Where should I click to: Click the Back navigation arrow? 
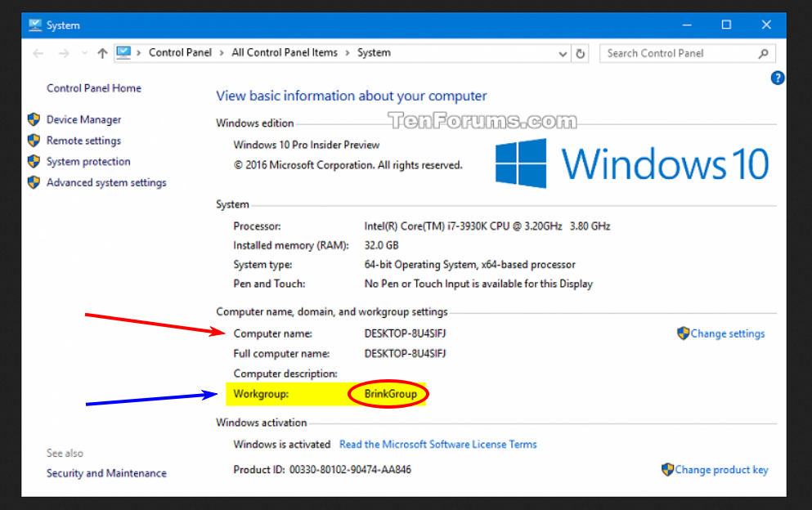38,53
